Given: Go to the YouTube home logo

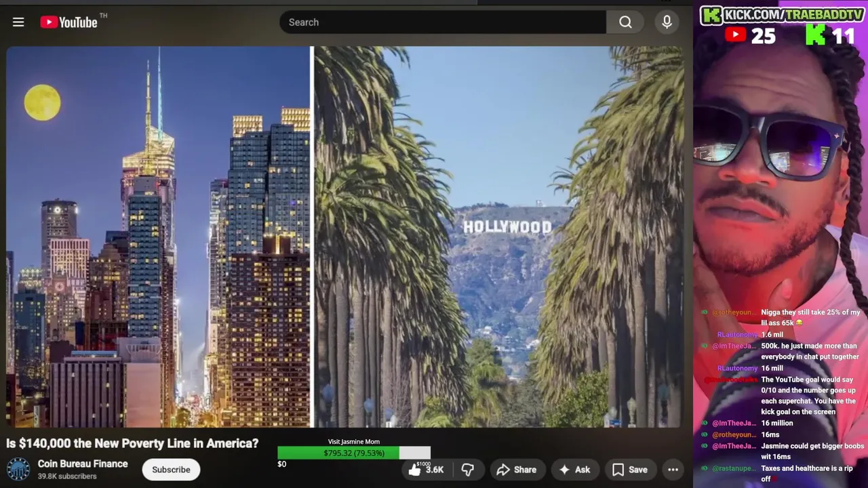Looking at the screenshot, I should [69, 22].
